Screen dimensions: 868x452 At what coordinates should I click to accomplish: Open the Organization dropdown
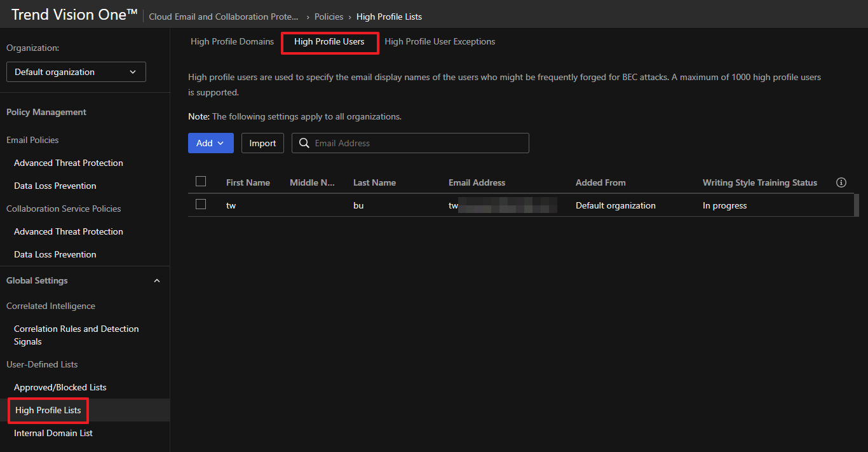click(x=76, y=72)
